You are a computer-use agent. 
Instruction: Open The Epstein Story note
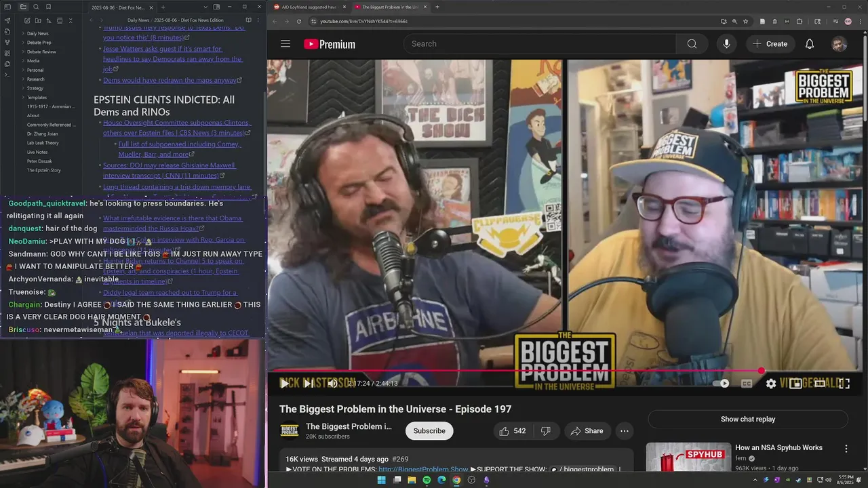tap(44, 170)
